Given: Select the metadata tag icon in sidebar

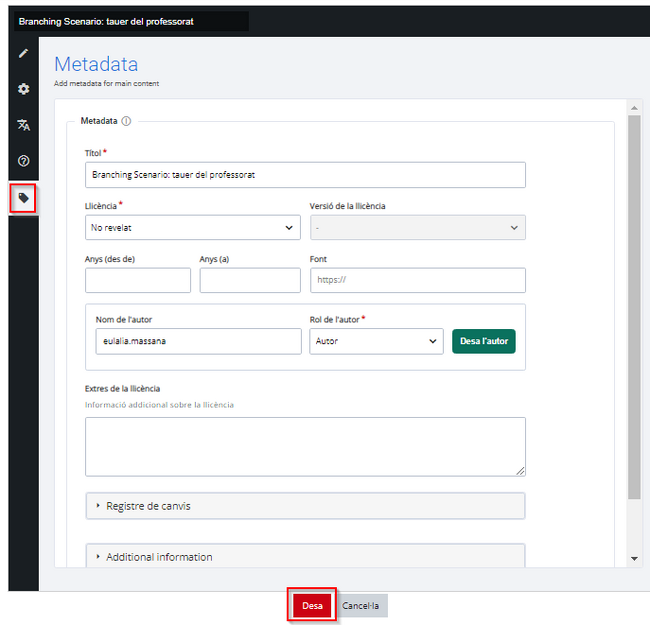Looking at the screenshot, I should pos(24,199).
